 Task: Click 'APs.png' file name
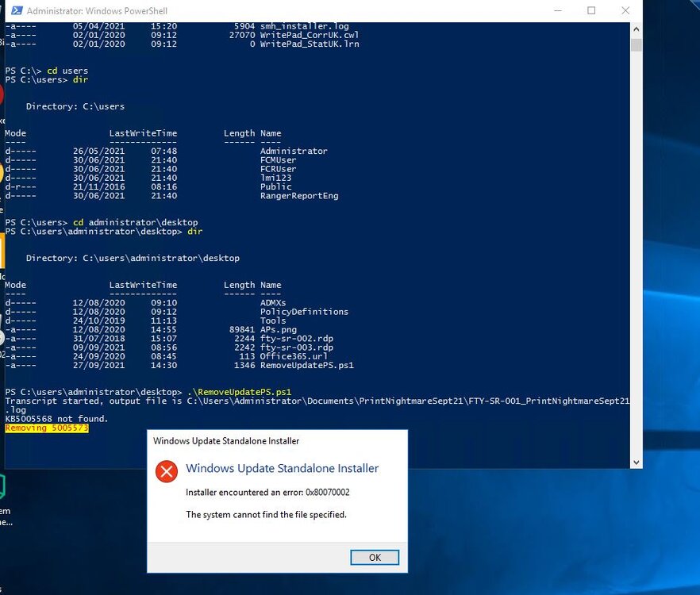point(278,329)
